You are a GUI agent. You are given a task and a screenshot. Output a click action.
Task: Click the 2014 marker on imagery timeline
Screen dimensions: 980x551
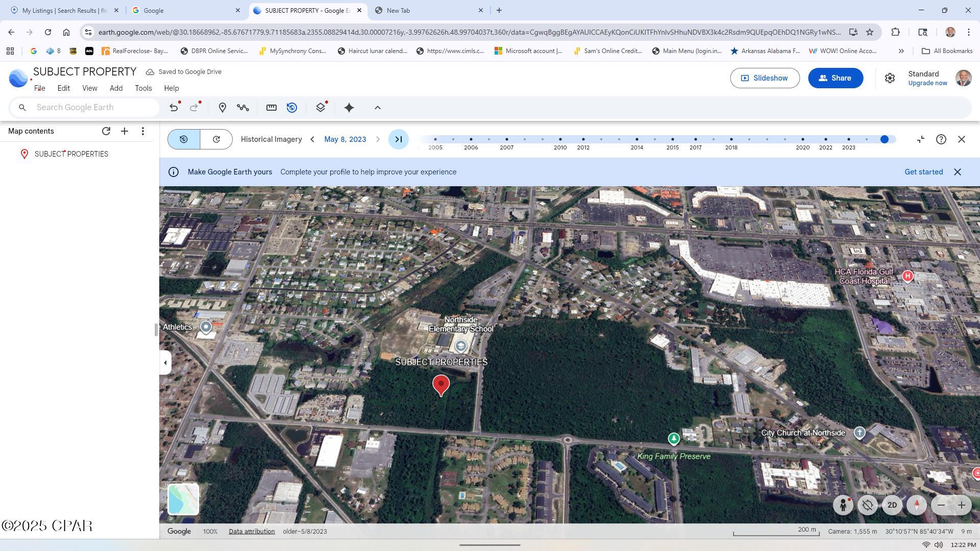coord(636,139)
